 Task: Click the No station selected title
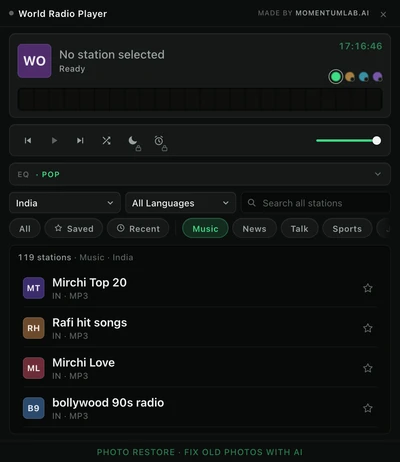[x=112, y=54]
